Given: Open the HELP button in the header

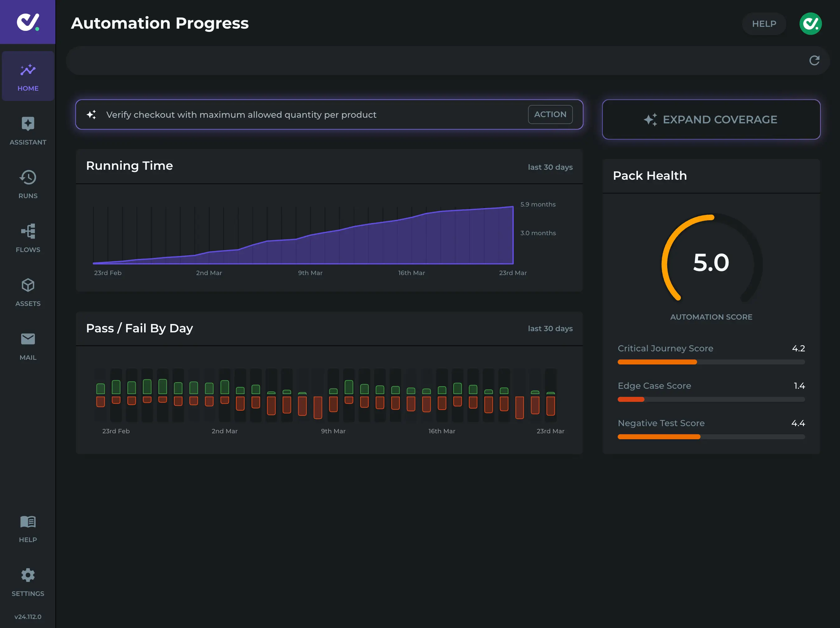Looking at the screenshot, I should [764, 24].
